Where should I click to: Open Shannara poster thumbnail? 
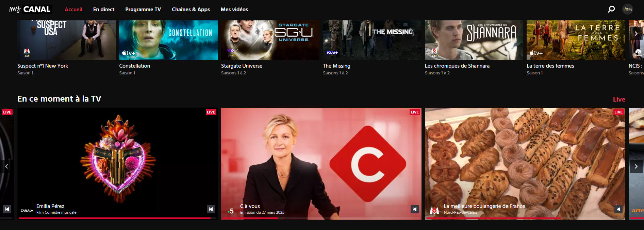(474, 40)
